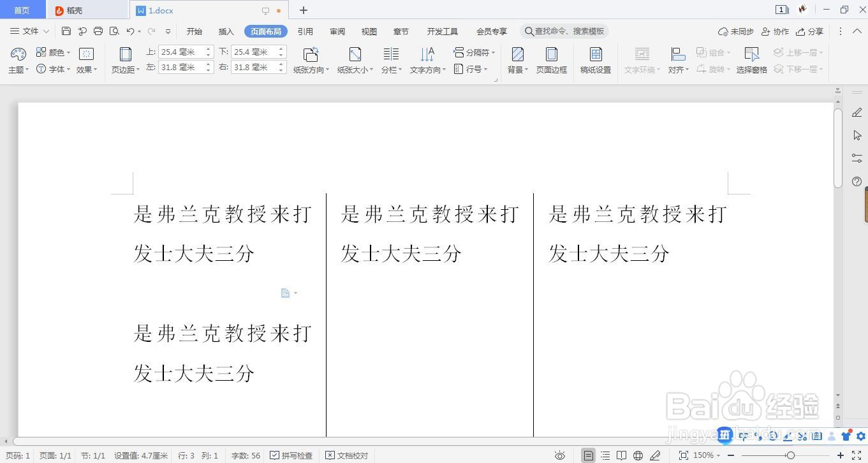Viewport: 868px width, 463px height.
Task: Open the 分隔符 breaks dropdown
Action: (474, 52)
